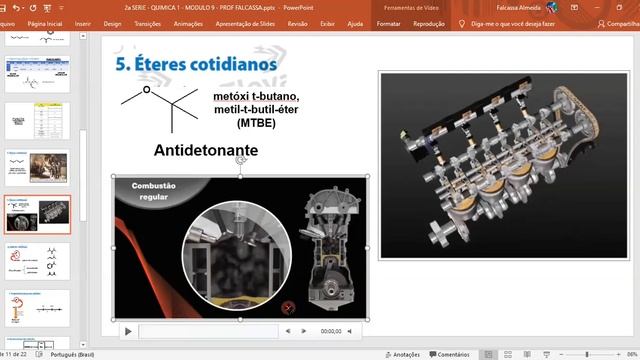This screenshot has height=360, width=640.
Task: Click the lightbulb icon beside Diga-me
Action: point(462,24)
